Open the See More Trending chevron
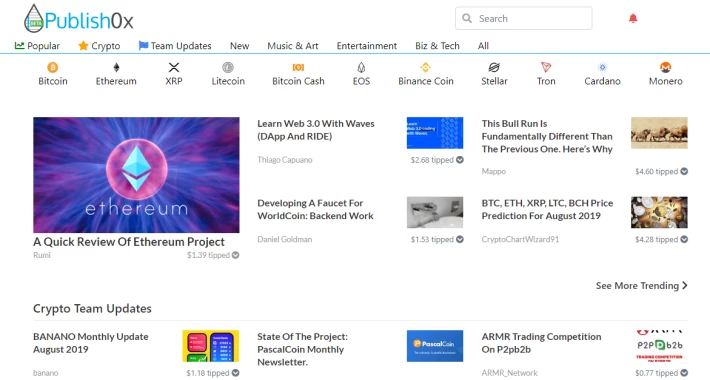The image size is (710, 380). (x=685, y=286)
